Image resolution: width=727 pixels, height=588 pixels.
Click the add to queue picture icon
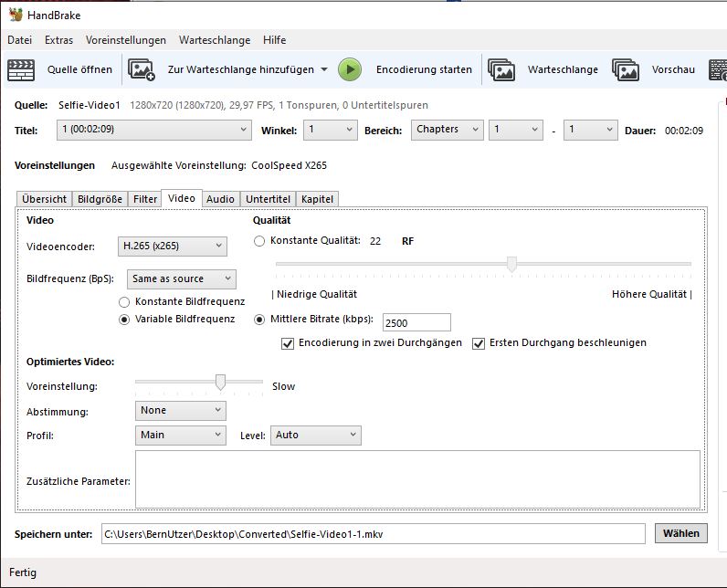141,69
